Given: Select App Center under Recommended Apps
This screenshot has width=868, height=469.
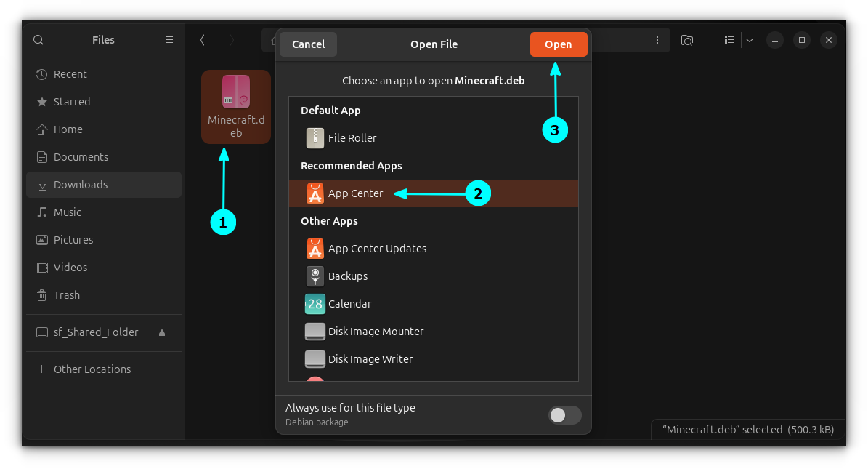Looking at the screenshot, I should [x=434, y=193].
